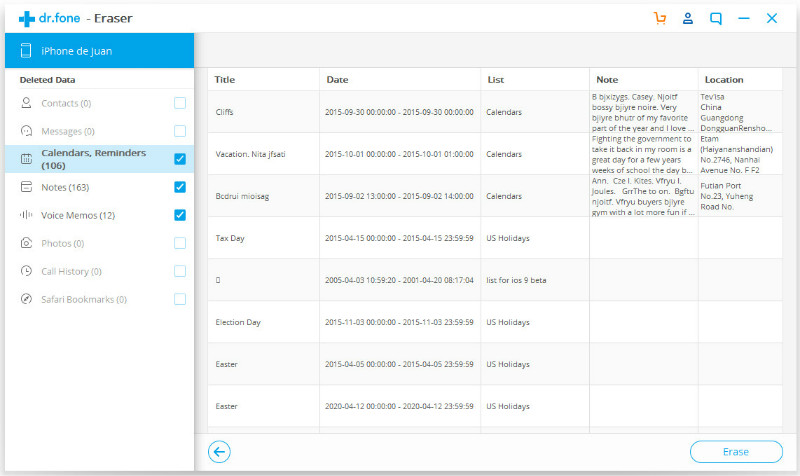The width and height of the screenshot is (800, 476).
Task: Select the Tax Day row
Action: pyautogui.click(x=495, y=238)
